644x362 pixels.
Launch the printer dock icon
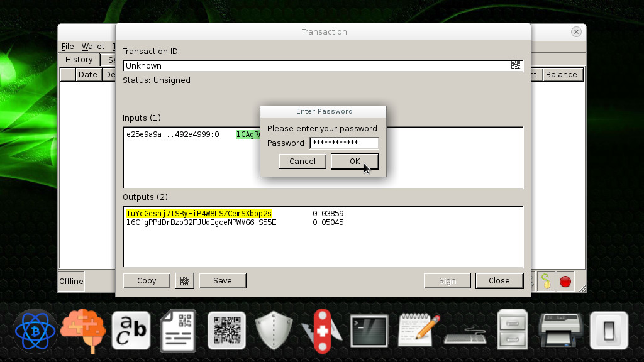560,330
